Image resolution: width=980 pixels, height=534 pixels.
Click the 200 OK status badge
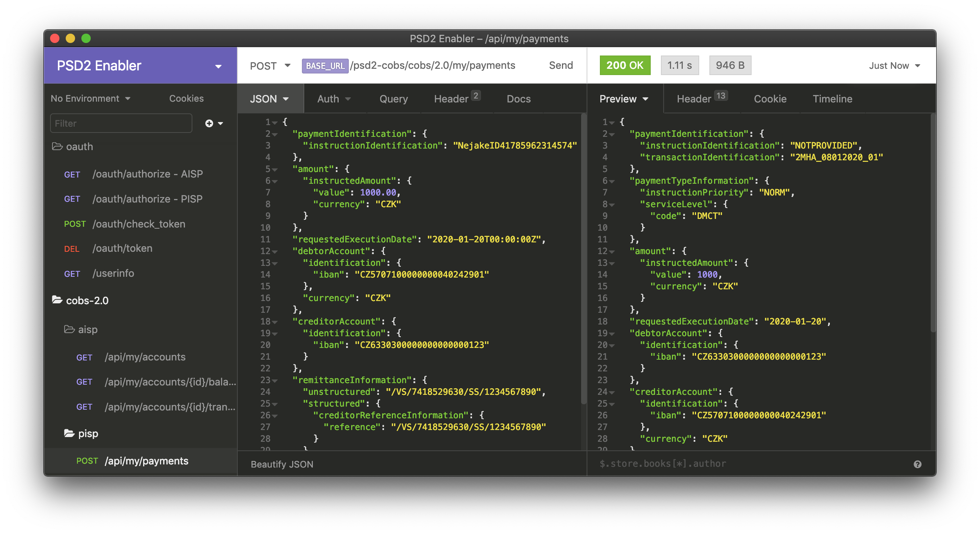click(625, 65)
